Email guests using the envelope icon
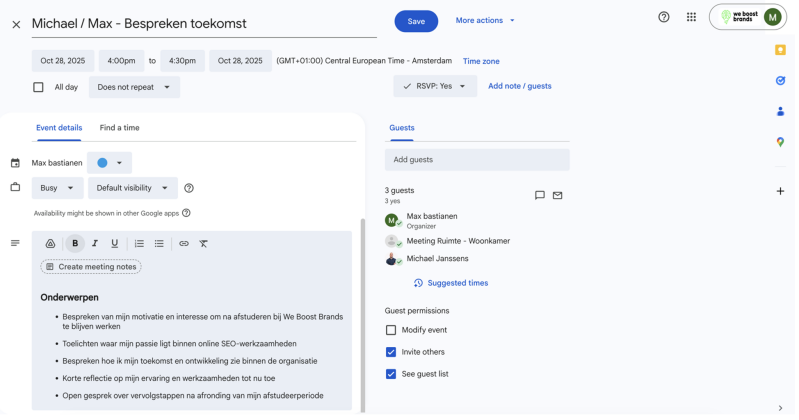The width and height of the screenshot is (799, 420). pyautogui.click(x=558, y=195)
